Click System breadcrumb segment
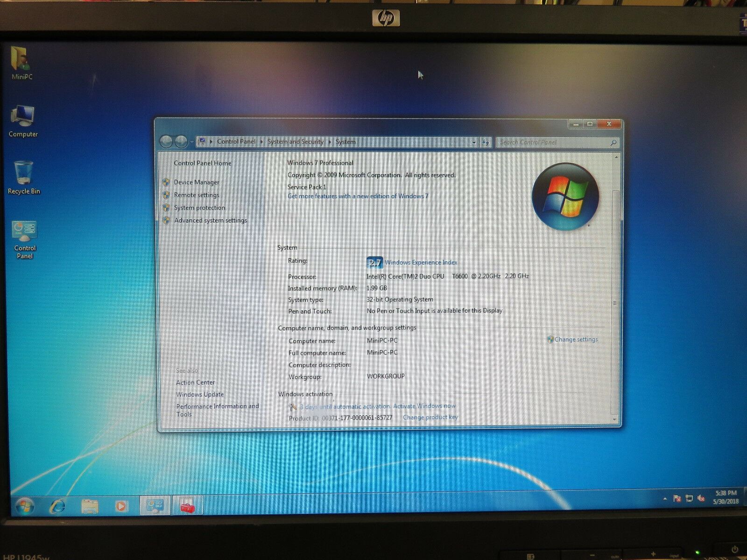The image size is (747, 560). [345, 142]
